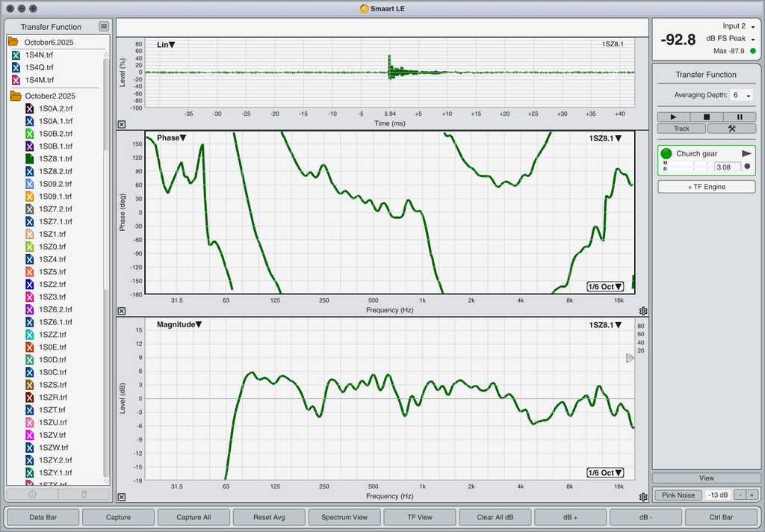Open measurement config via the tools icon
Viewport: 765px width, 532px height.
[x=731, y=129]
